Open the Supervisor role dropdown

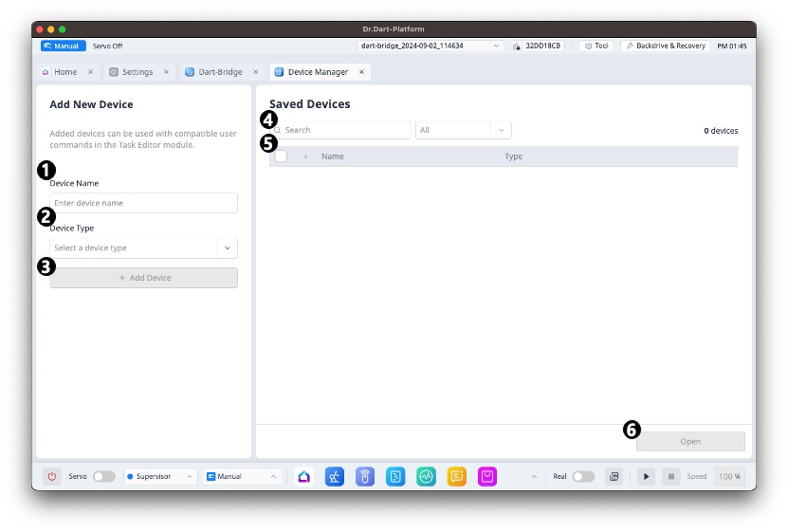click(161, 476)
